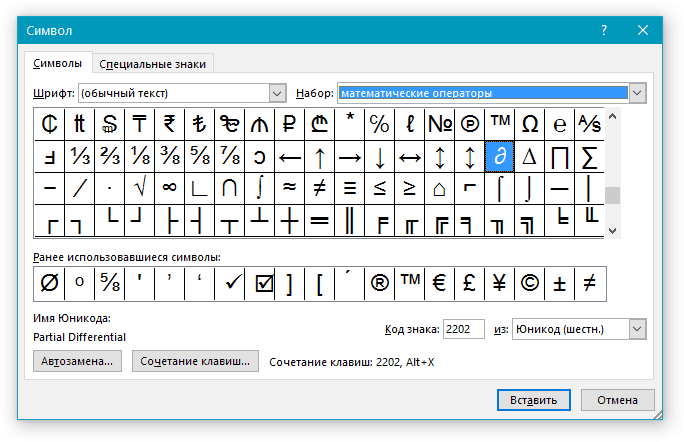Viewport: 684px width, 442px height.
Task: Select the Russian ruble sign in the grid
Action: click(290, 124)
